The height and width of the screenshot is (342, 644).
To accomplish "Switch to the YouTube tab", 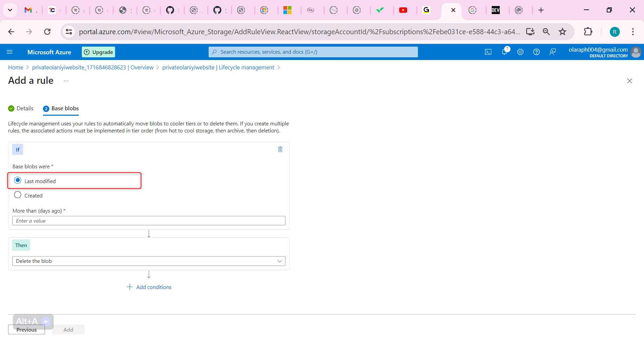I will coord(403,10).
